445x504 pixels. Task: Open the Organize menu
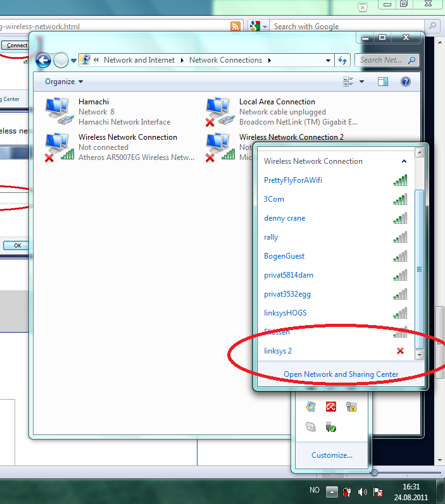(64, 82)
